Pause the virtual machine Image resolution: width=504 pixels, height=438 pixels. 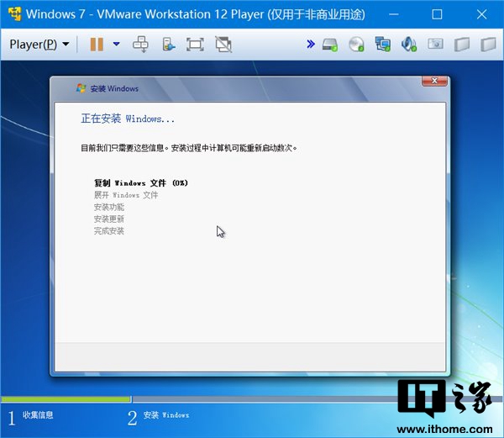pyautogui.click(x=97, y=44)
